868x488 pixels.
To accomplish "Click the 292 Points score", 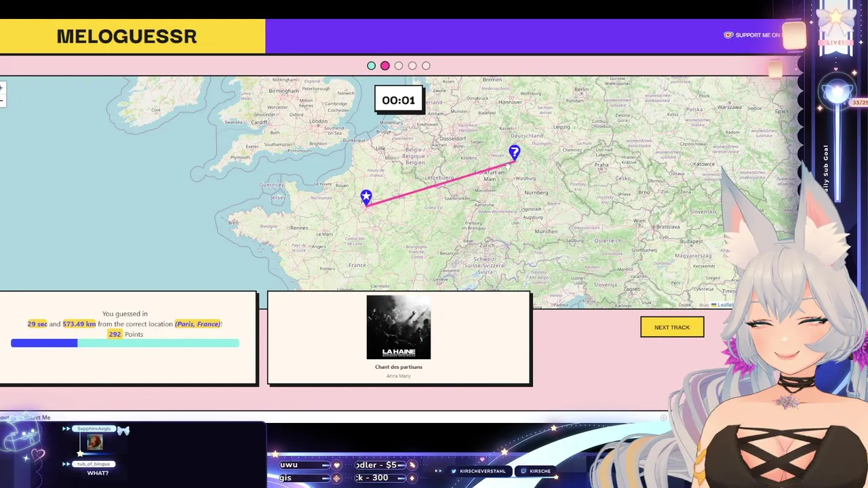I will tap(125, 334).
